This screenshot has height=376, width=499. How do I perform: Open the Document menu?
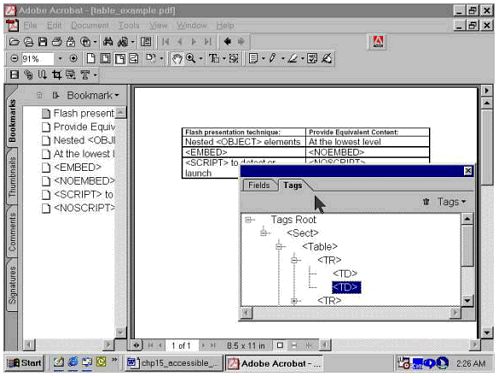click(90, 26)
